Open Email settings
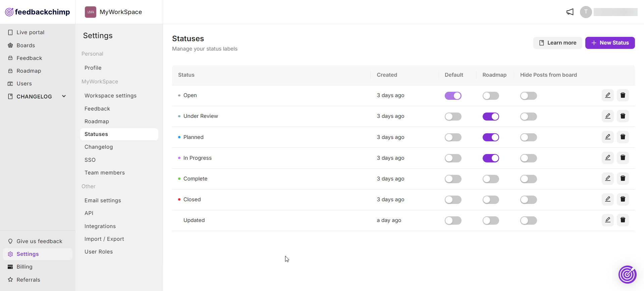The width and height of the screenshot is (644, 291). 103,201
